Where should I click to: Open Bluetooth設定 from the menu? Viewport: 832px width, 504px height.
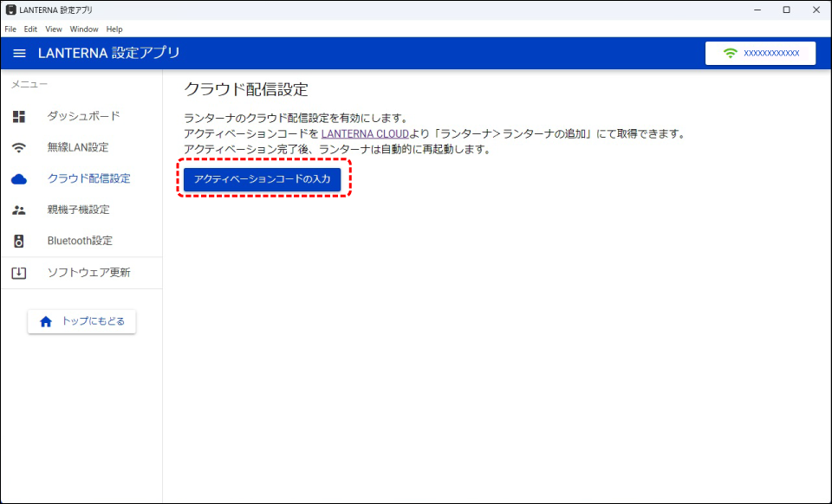click(x=80, y=241)
